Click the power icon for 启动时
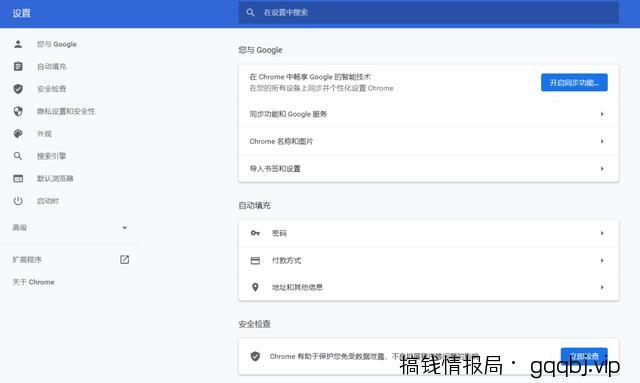The height and width of the screenshot is (383, 640). [x=18, y=201]
